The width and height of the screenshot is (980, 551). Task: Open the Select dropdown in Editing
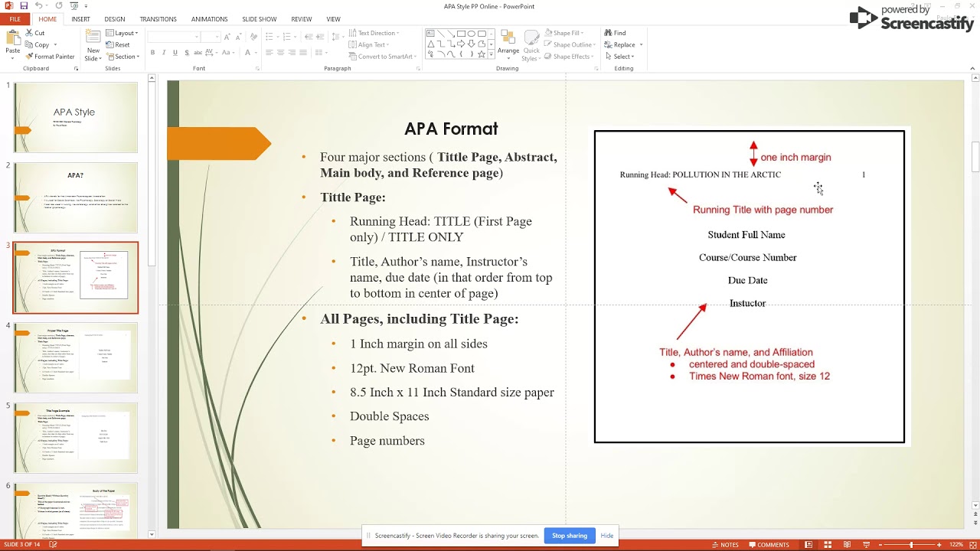[619, 57]
